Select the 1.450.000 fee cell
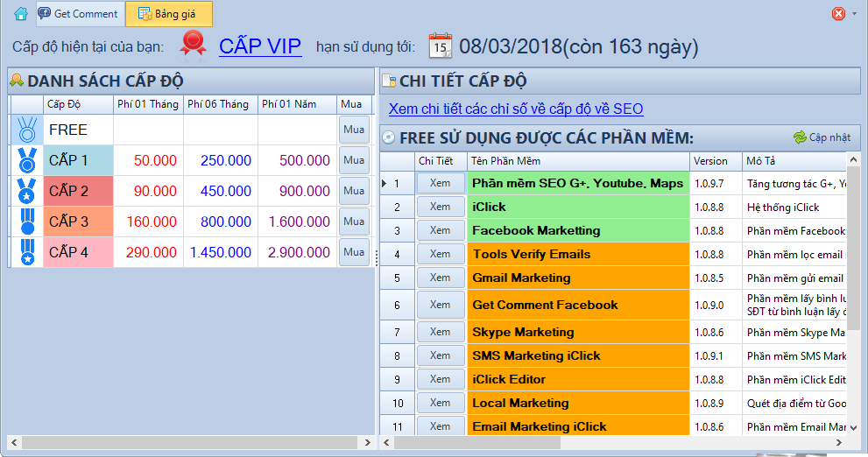 click(x=221, y=252)
